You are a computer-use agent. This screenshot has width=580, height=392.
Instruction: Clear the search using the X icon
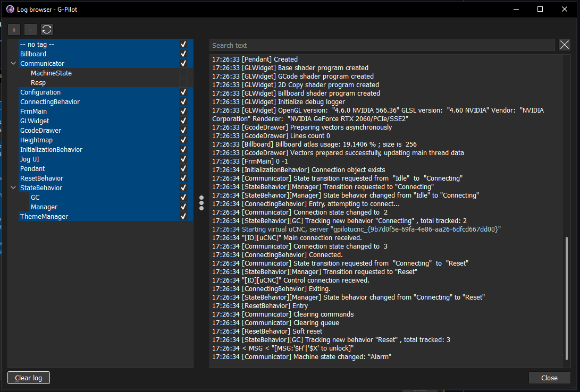pos(564,45)
